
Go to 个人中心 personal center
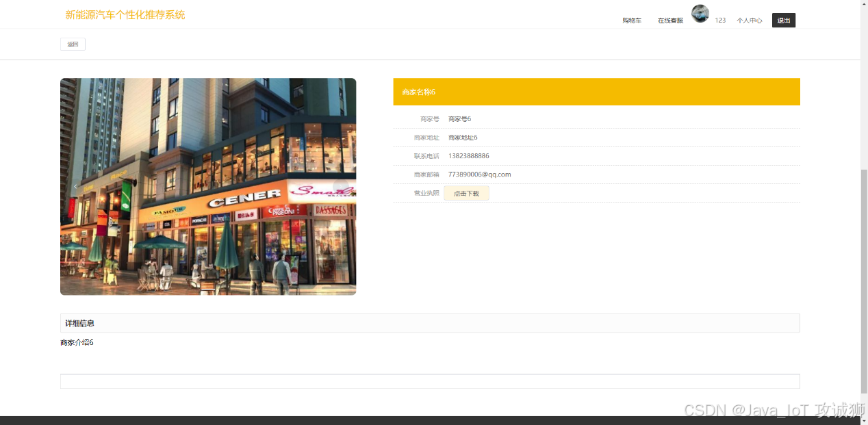[749, 21]
